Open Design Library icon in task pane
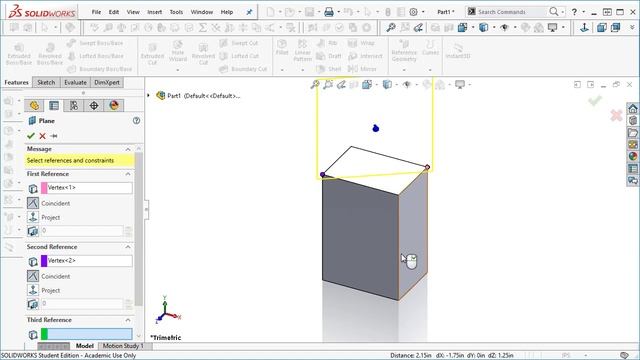640x360 pixels. pyautogui.click(x=633, y=120)
